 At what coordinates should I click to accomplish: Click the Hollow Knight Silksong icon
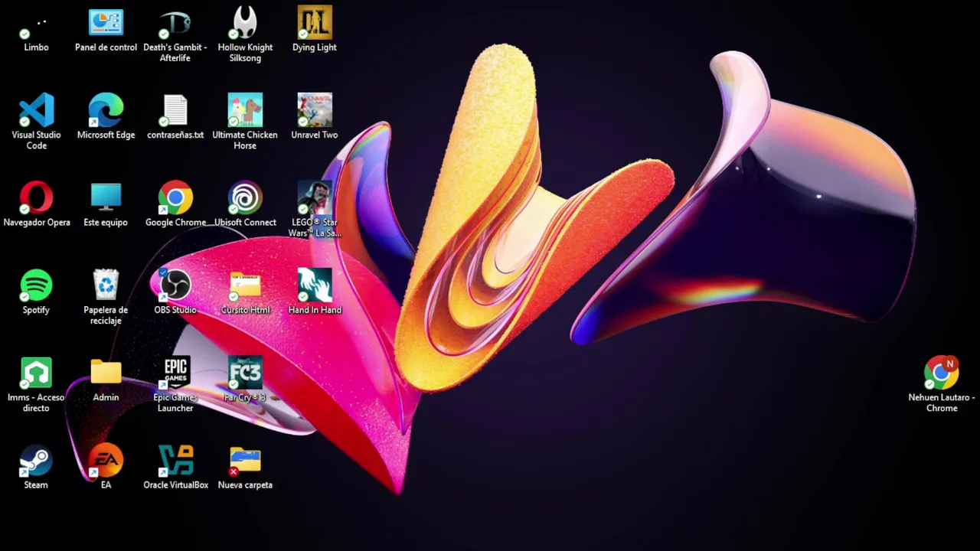[245, 35]
